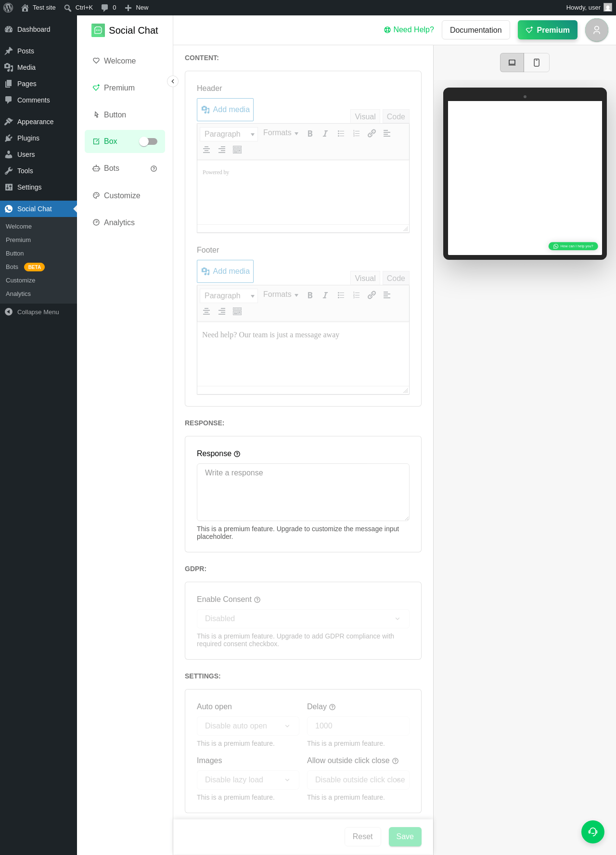Click the Need Help? link

pos(409,30)
